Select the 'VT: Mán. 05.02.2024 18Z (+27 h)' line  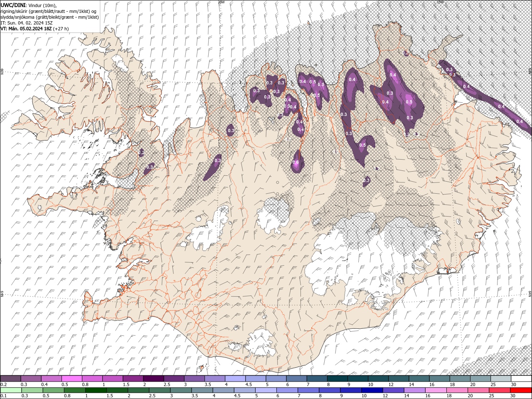[x=34, y=29]
